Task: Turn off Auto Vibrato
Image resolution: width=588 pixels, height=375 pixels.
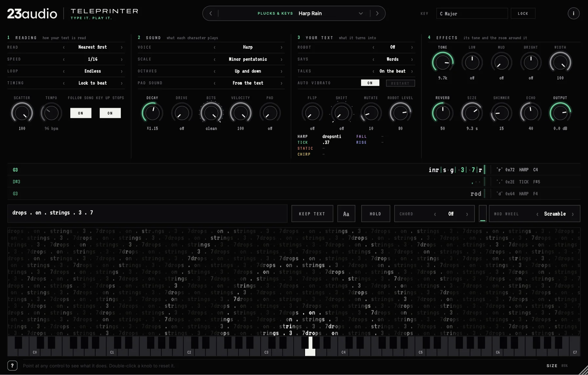Action: 370,83
